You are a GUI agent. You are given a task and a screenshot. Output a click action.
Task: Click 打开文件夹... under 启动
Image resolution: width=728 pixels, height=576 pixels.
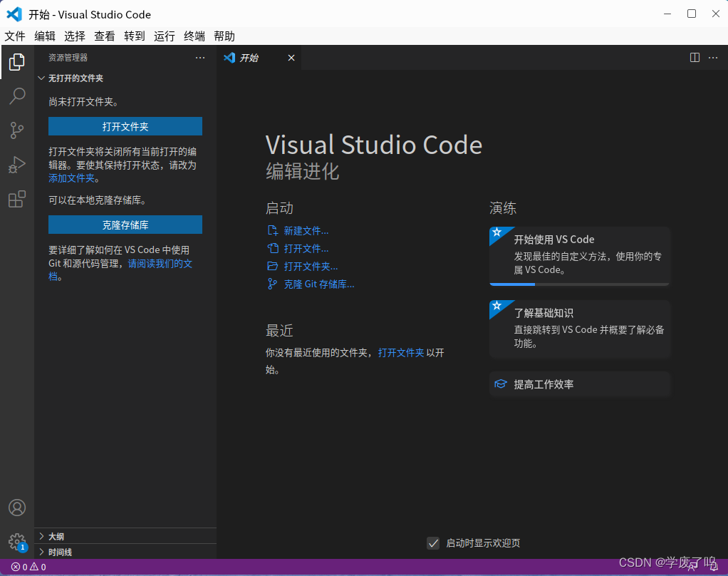311,266
